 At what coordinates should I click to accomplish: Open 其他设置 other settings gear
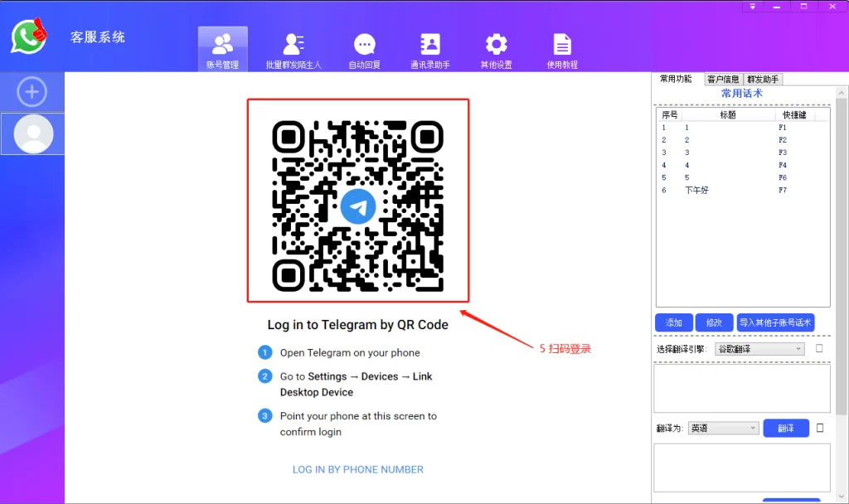pyautogui.click(x=496, y=51)
